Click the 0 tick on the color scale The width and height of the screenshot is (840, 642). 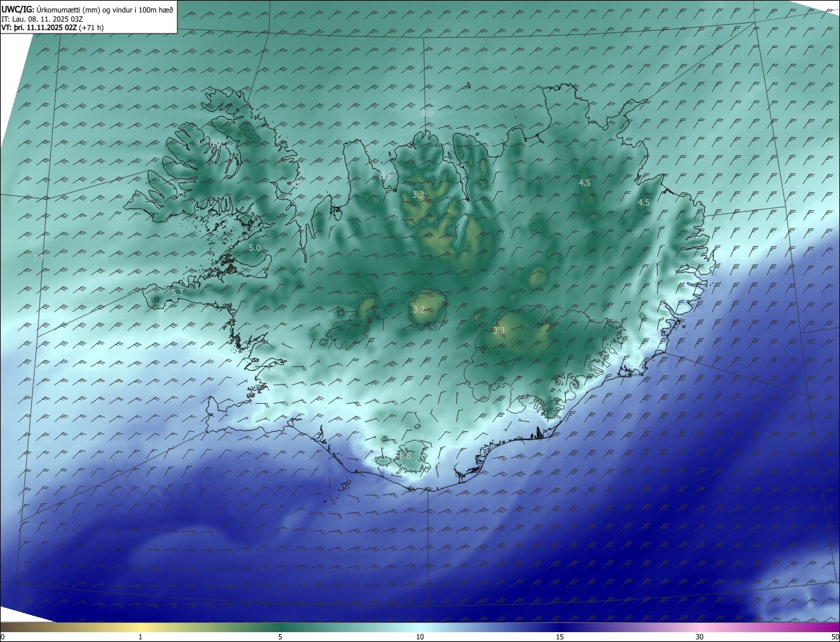click(3, 637)
